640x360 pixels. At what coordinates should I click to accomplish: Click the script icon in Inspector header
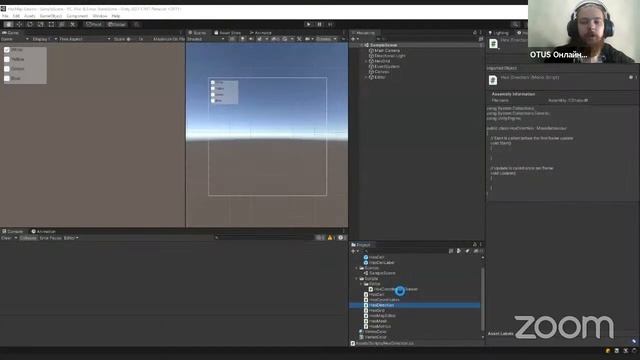pyautogui.click(x=493, y=44)
